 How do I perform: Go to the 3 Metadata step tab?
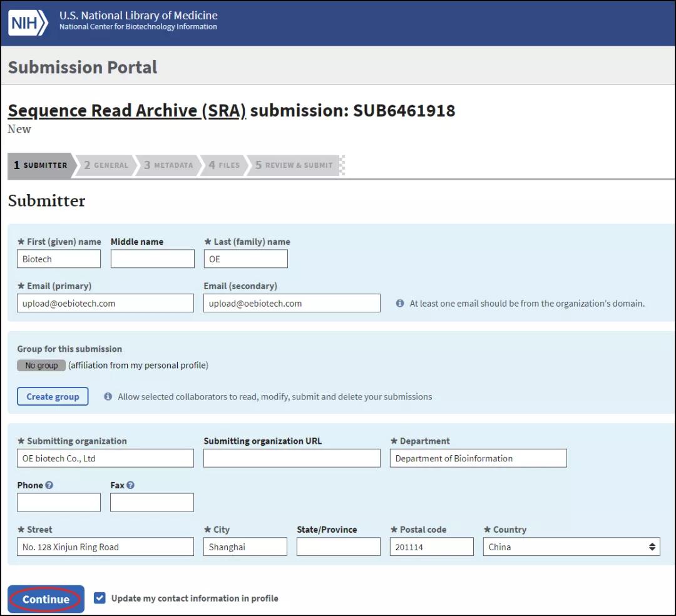[168, 165]
